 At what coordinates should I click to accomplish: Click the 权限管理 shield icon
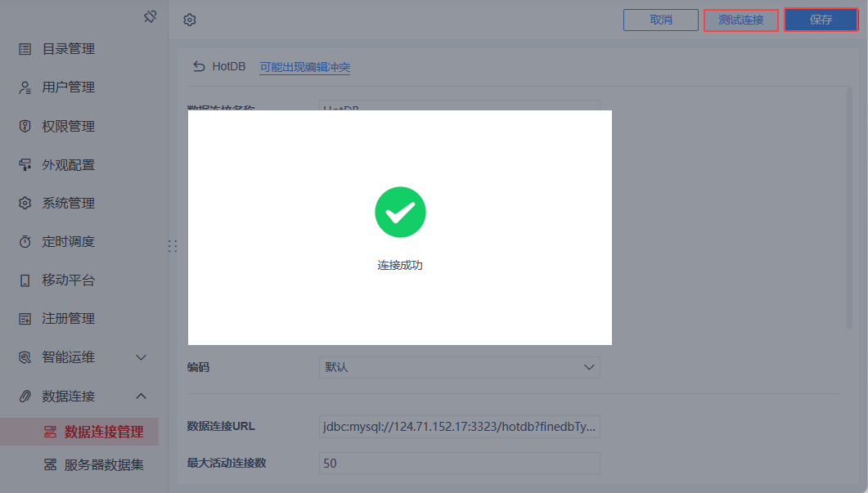(x=25, y=126)
